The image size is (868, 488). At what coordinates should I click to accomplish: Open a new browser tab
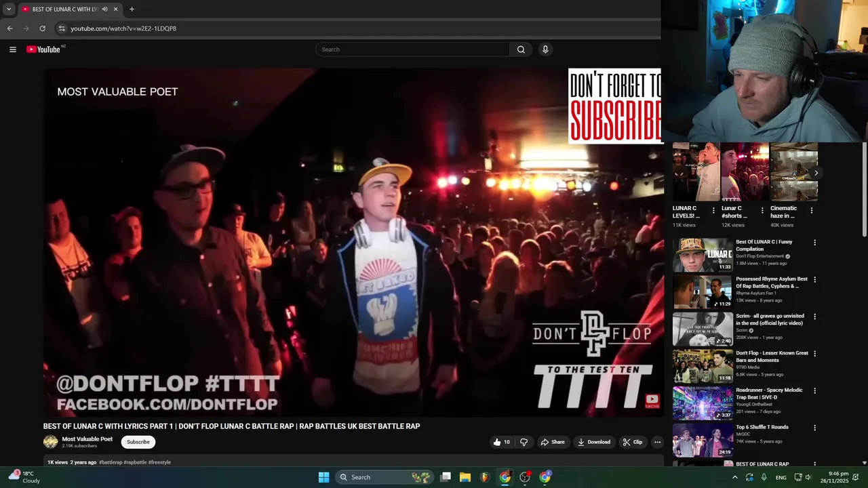pyautogui.click(x=132, y=9)
